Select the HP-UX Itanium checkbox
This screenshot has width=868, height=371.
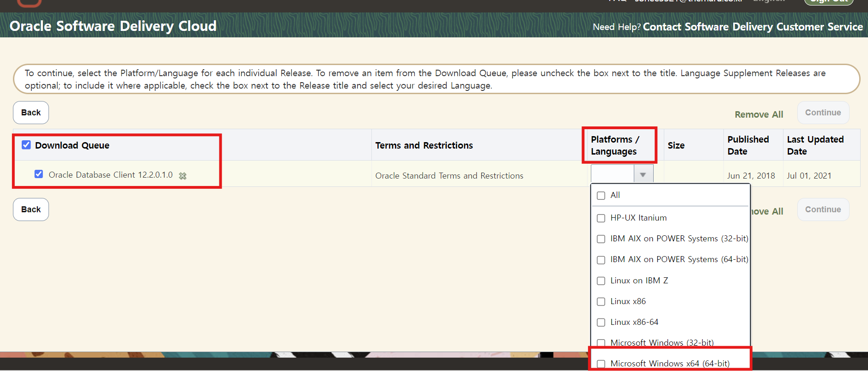coord(601,218)
